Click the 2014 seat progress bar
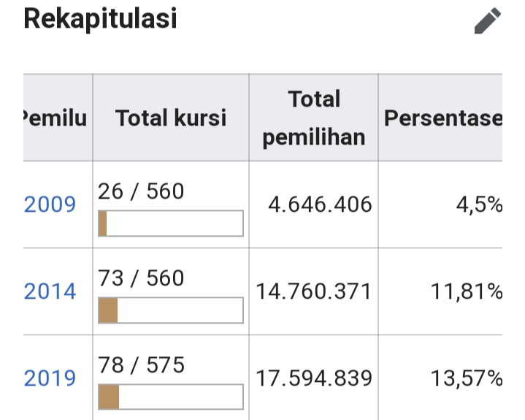The image size is (525, 420). coord(171,310)
